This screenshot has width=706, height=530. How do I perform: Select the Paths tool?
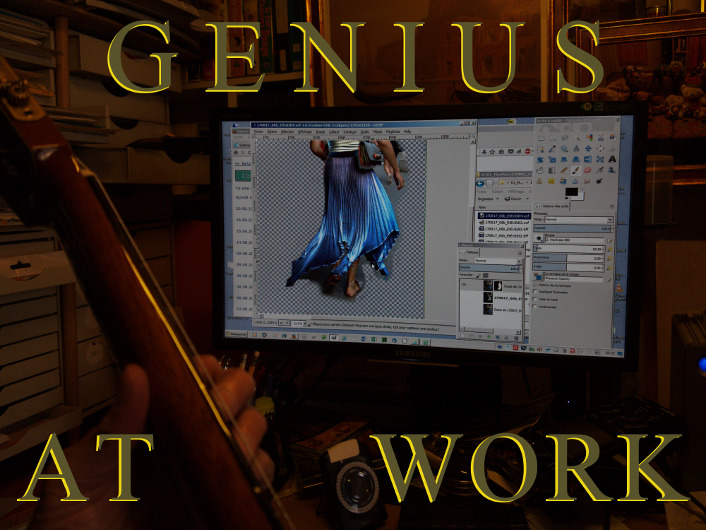541,149
